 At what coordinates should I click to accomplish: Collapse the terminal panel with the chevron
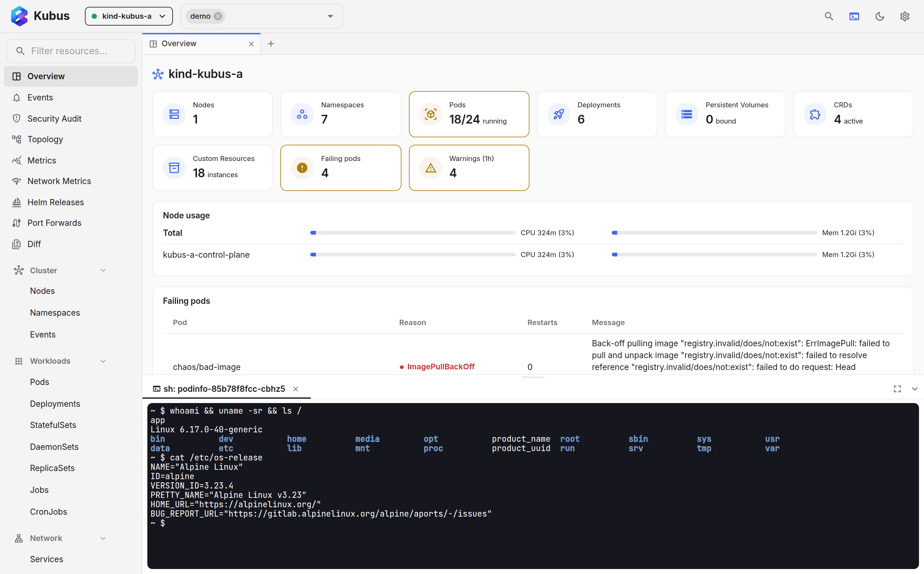[x=915, y=389]
